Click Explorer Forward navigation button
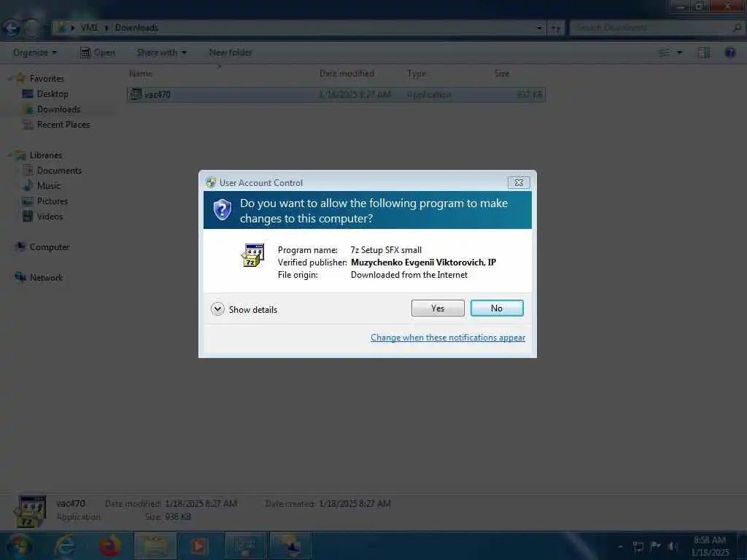 coord(31,28)
